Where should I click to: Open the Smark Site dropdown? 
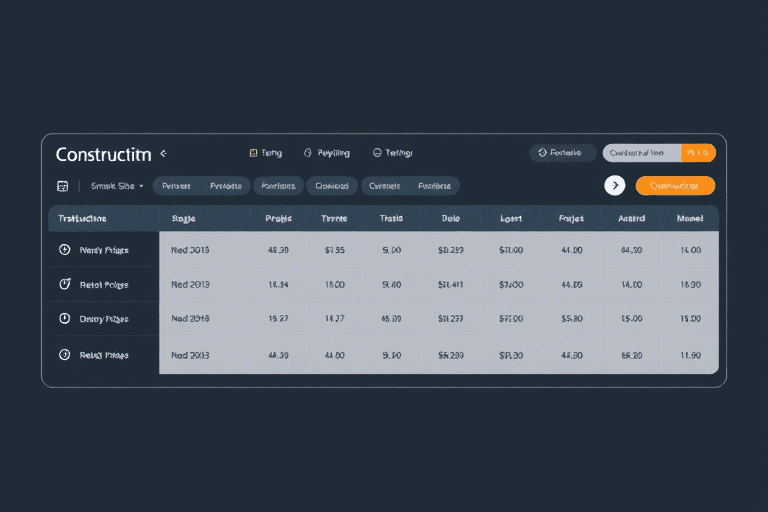coord(116,186)
